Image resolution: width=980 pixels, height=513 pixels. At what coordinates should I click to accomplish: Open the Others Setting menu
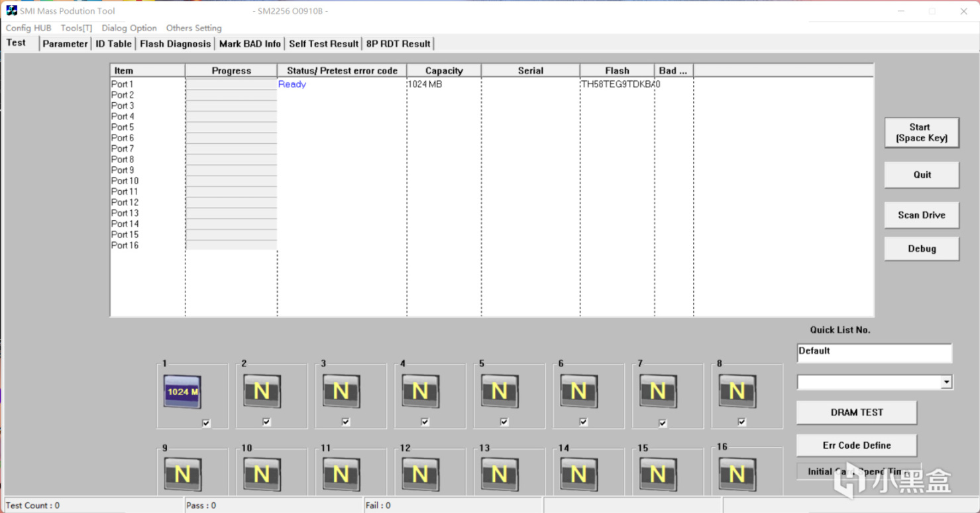tap(194, 28)
